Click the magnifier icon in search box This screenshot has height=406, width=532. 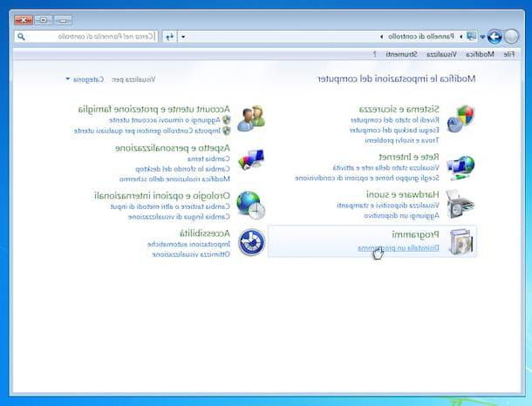click(21, 37)
